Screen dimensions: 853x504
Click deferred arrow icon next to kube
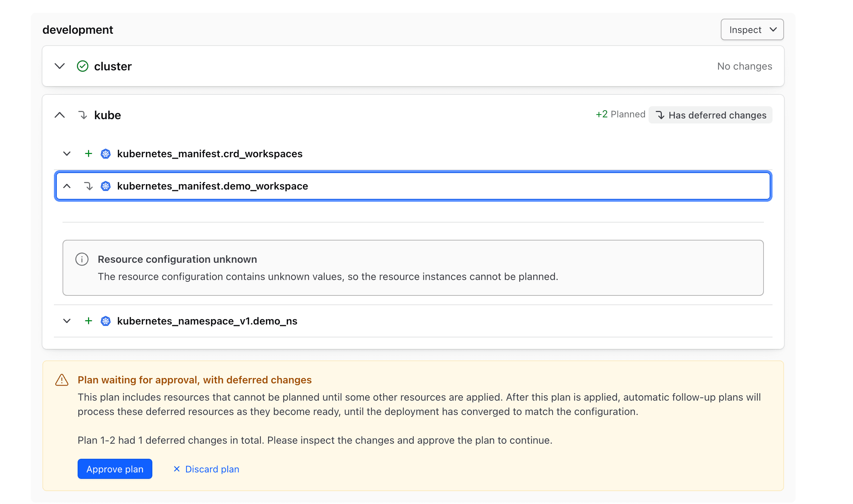[83, 115]
